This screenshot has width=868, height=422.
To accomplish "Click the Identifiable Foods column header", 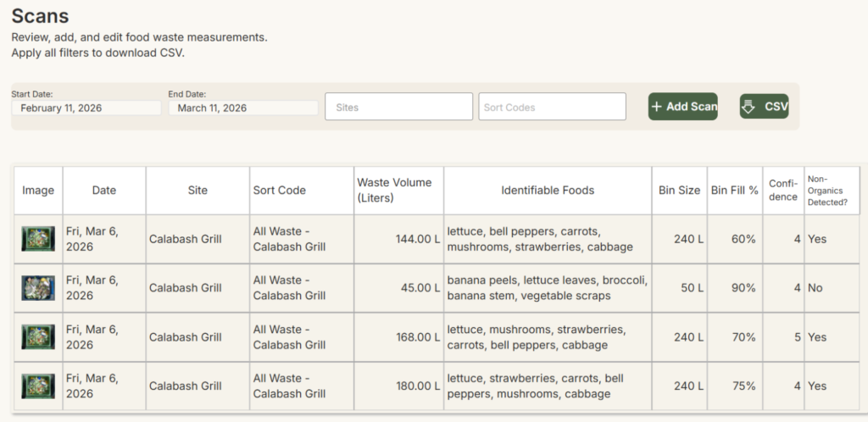I will [548, 191].
